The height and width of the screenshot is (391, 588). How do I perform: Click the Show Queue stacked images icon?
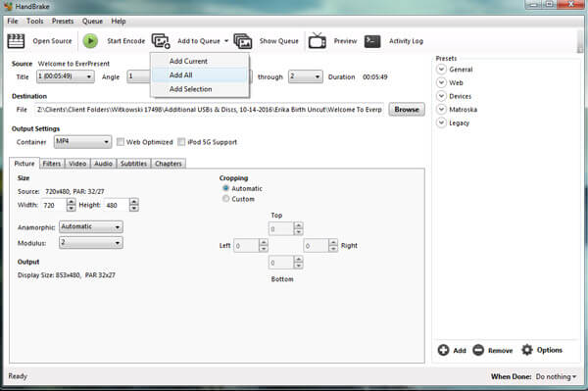(x=243, y=41)
